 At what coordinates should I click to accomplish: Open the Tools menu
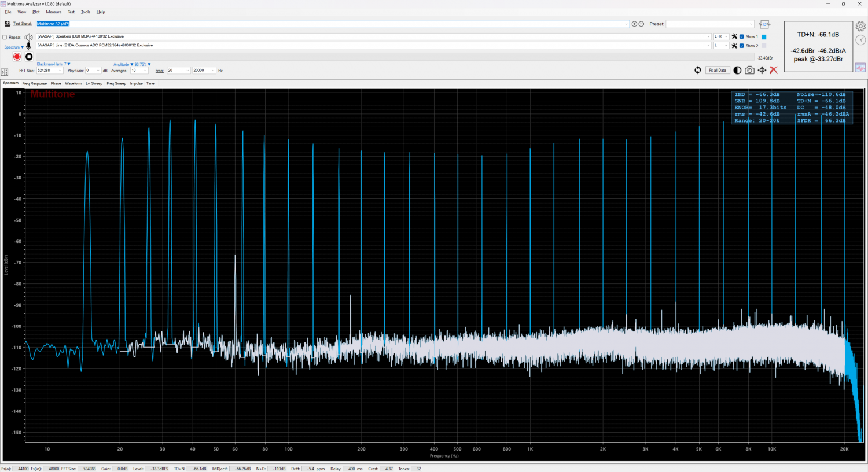tap(86, 12)
